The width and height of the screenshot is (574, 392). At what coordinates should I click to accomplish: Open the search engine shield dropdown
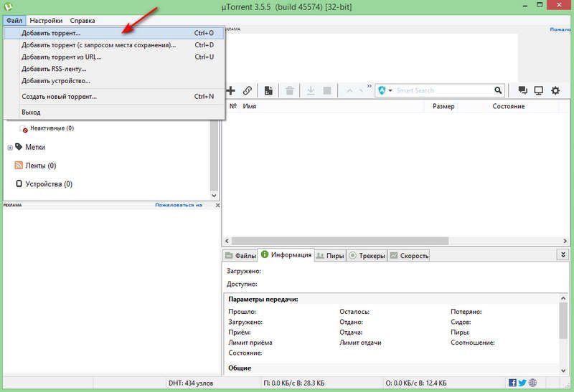click(385, 91)
